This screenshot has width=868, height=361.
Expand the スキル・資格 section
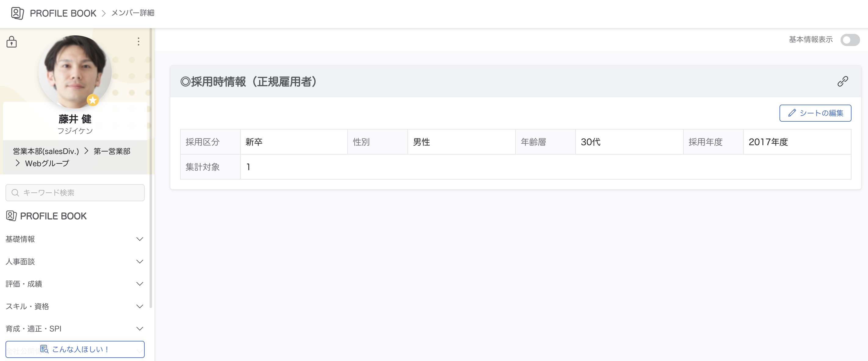click(x=75, y=306)
